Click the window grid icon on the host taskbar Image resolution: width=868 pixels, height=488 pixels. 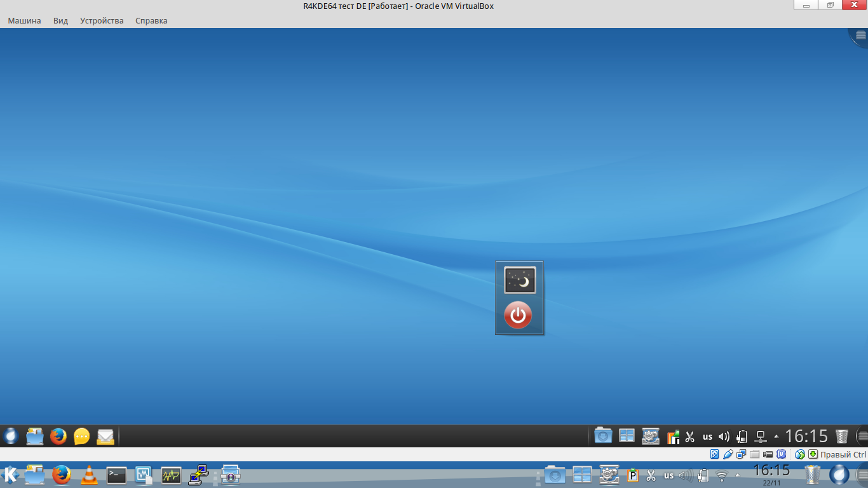point(582,475)
